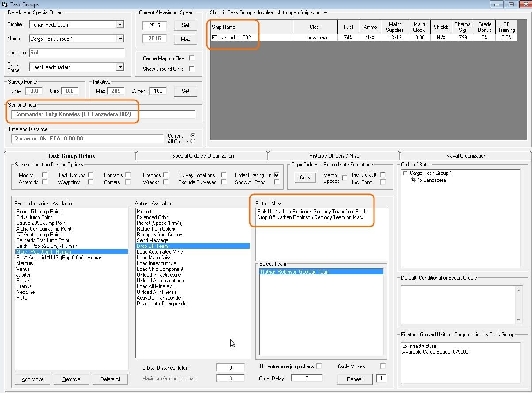Select Refuel from Colony action
532x393 pixels.
(x=193, y=229)
